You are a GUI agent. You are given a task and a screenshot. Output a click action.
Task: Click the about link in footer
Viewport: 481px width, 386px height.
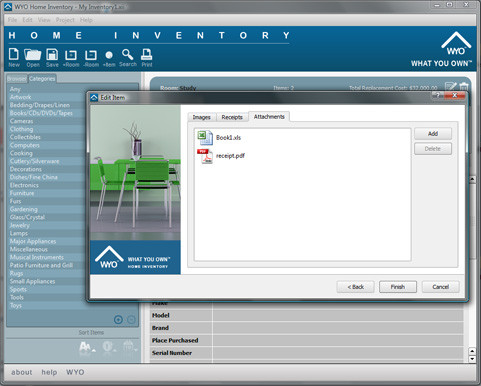[22, 372]
